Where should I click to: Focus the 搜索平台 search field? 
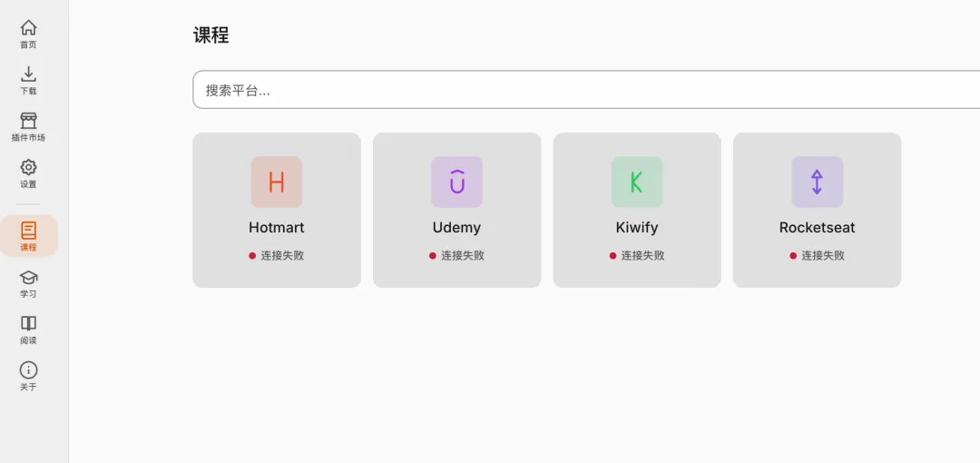pos(586,90)
